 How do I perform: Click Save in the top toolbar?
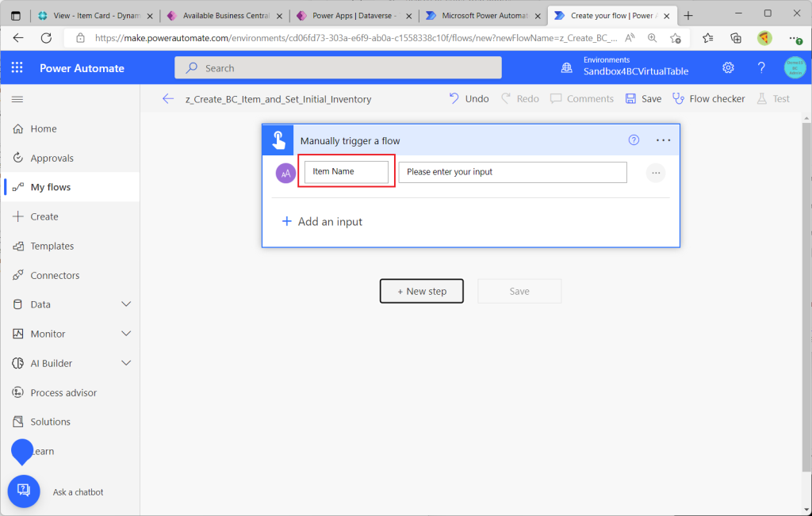tap(643, 98)
